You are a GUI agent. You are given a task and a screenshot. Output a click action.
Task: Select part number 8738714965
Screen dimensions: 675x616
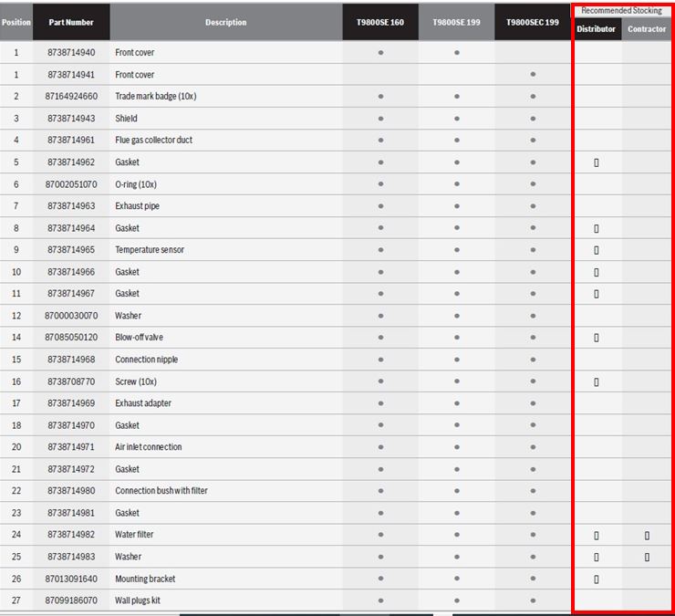tap(71, 249)
